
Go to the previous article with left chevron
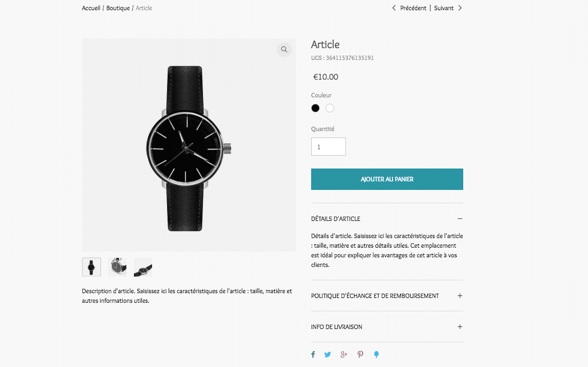[x=394, y=8]
